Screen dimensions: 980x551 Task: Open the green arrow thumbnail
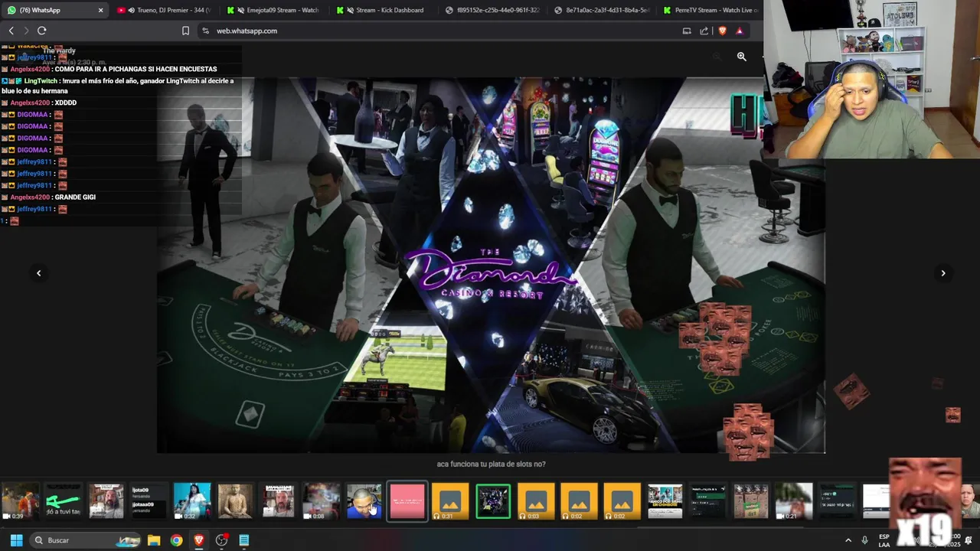coord(63,501)
